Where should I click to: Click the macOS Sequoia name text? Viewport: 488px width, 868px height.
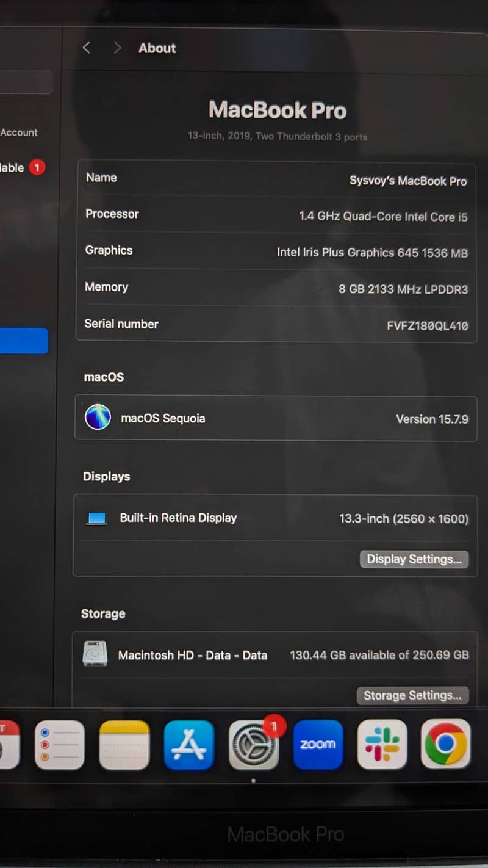[163, 418]
